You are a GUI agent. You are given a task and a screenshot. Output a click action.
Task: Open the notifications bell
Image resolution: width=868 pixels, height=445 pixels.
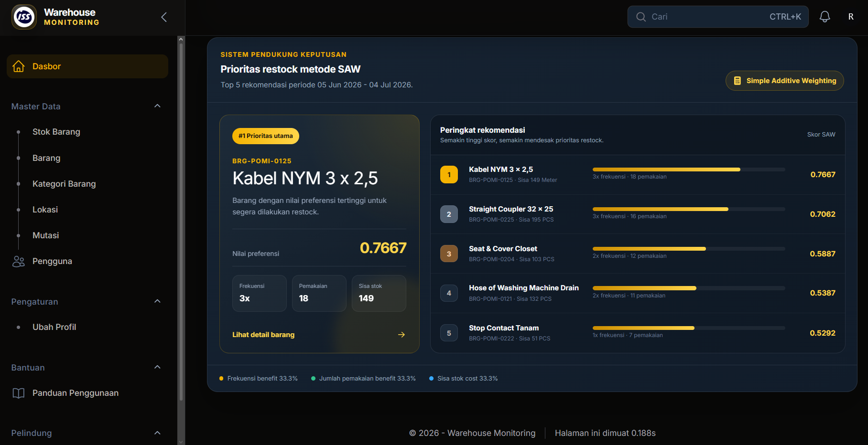825,17
